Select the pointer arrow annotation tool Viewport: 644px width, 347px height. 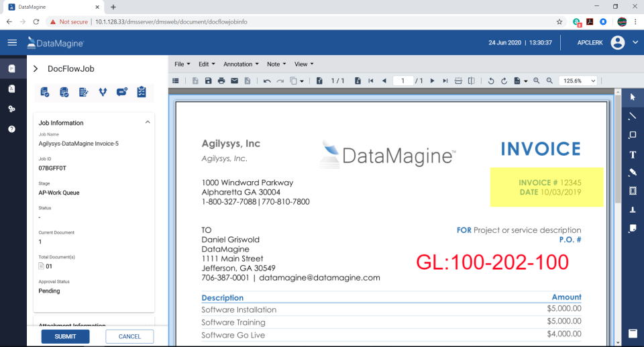pos(633,97)
